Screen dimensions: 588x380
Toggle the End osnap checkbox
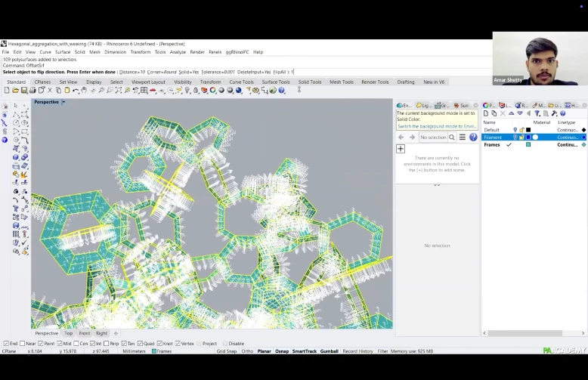pos(6,344)
